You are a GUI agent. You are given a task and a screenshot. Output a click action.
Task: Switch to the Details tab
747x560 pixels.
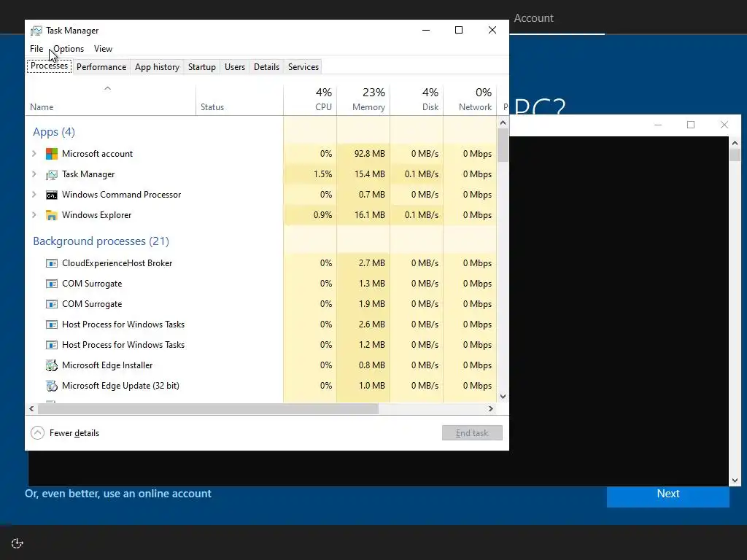click(266, 67)
